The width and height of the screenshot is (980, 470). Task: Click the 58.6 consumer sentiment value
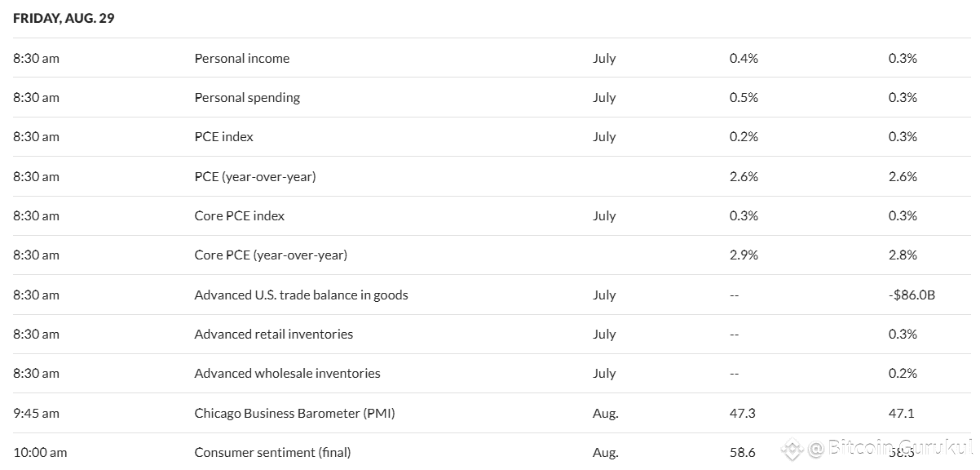[x=743, y=452]
